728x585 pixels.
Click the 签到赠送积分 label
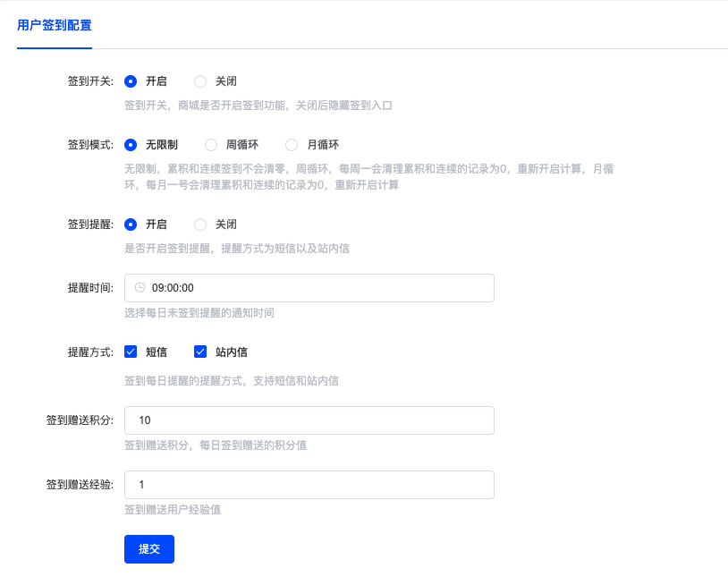[80, 420]
